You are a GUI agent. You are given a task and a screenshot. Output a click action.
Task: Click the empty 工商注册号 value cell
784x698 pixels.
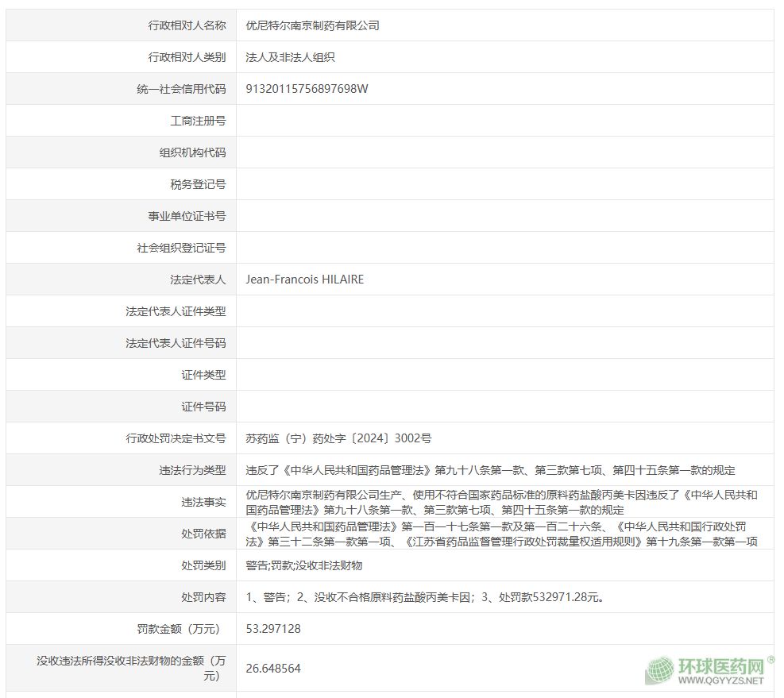click(504, 121)
